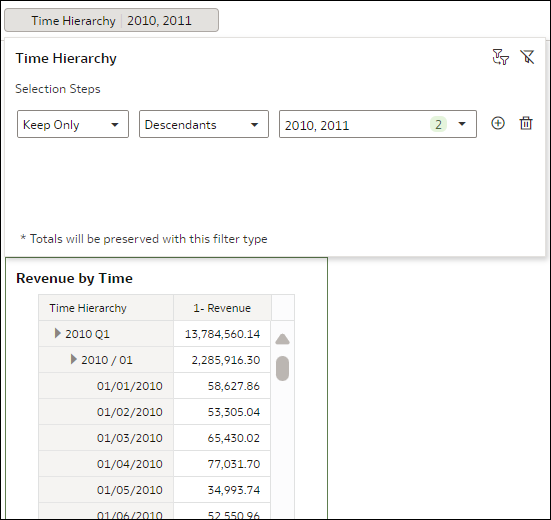Select the 01/05/2010 date row
The height and width of the screenshot is (520, 551).
point(155,490)
